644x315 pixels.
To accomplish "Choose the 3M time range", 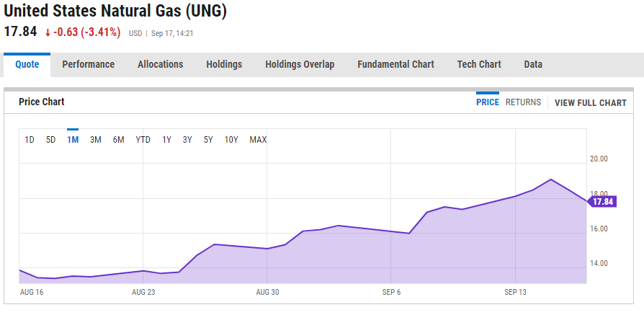I will pyautogui.click(x=95, y=140).
